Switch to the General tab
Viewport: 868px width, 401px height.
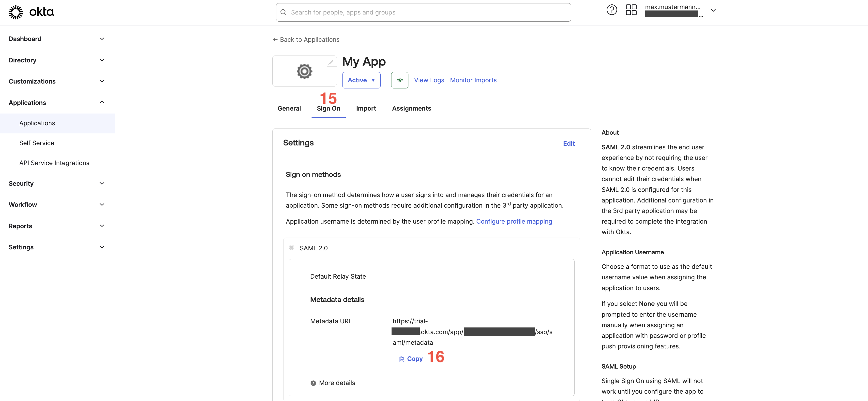[289, 108]
